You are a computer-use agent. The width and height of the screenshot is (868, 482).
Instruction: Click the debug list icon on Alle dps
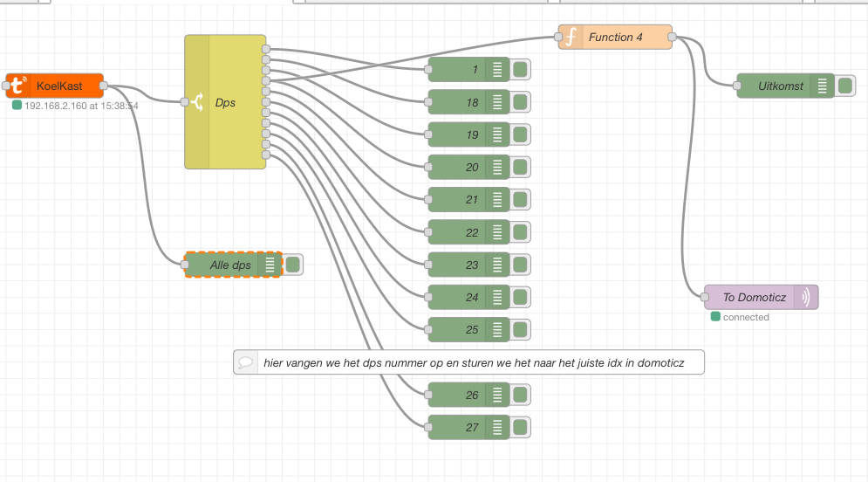point(270,265)
